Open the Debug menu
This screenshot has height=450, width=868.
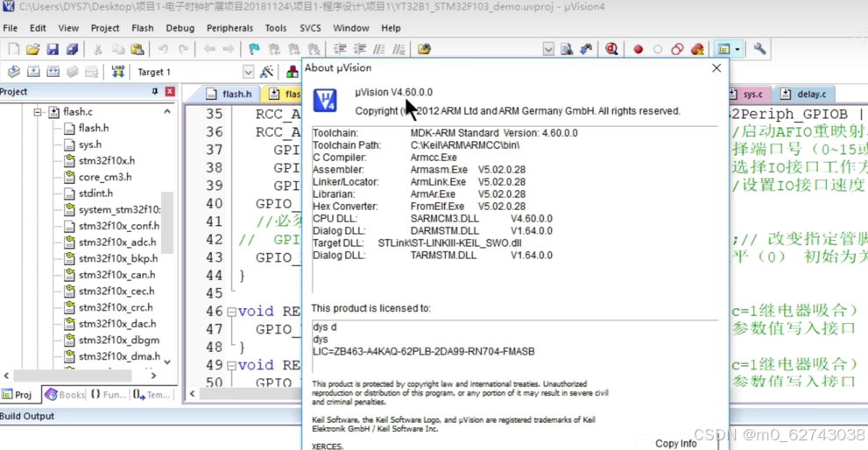(x=180, y=28)
